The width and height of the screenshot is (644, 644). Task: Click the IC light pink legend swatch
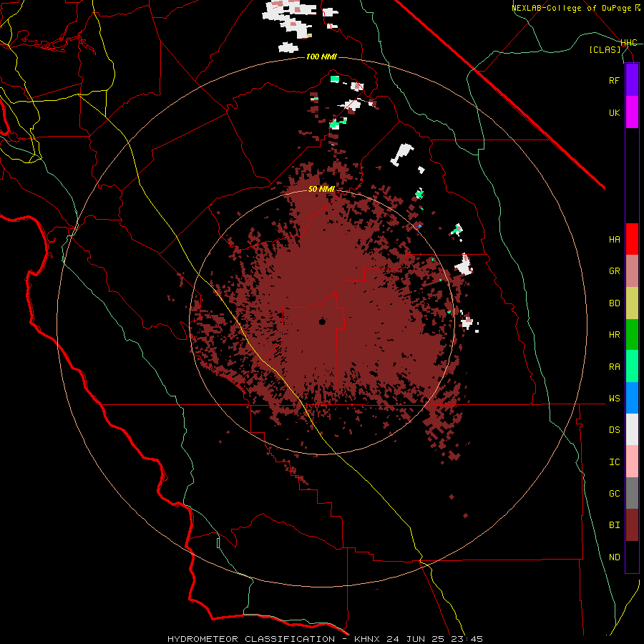click(x=632, y=462)
